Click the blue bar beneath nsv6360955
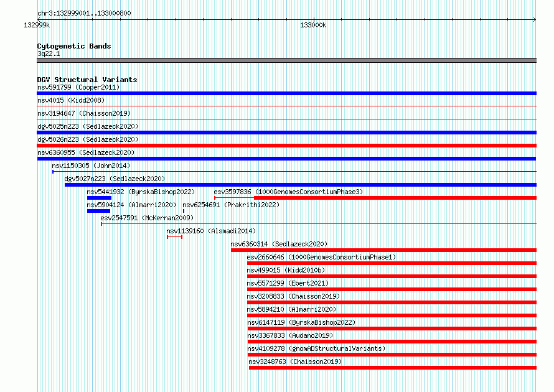The width and height of the screenshot is (554, 392). [286, 159]
